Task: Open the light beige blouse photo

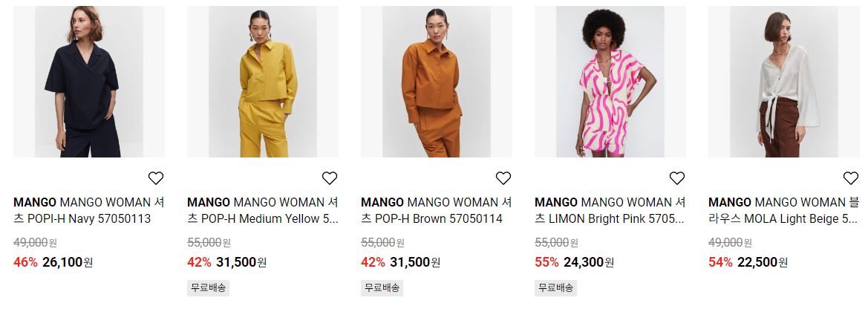Action: tap(784, 82)
